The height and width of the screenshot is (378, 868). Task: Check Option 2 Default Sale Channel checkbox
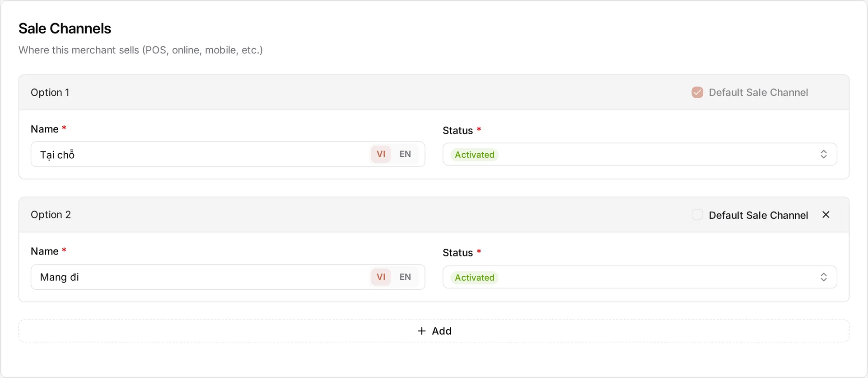697,215
